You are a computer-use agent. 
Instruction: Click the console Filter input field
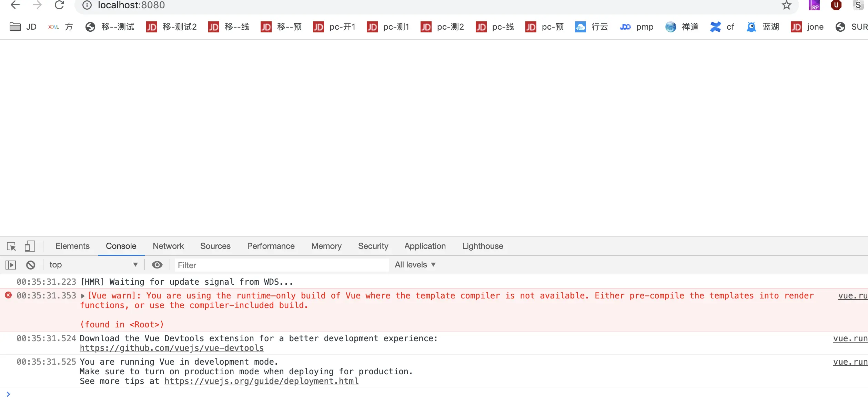pos(281,265)
